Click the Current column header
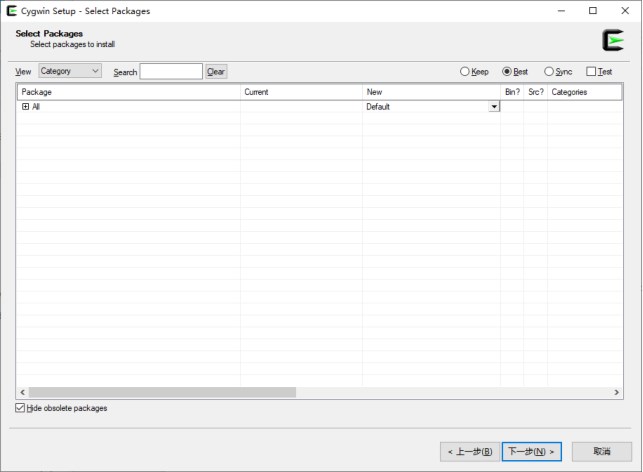Image resolution: width=643 pixels, height=472 pixels. (301, 92)
